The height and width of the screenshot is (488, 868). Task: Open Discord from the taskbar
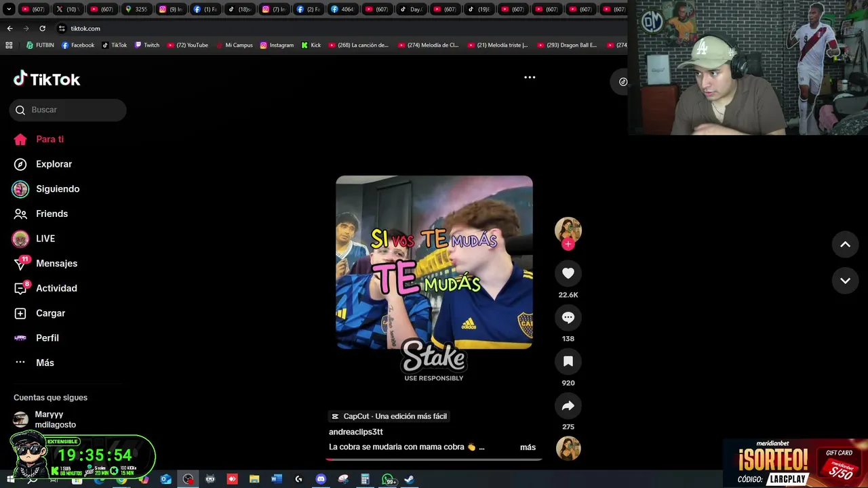(x=321, y=479)
